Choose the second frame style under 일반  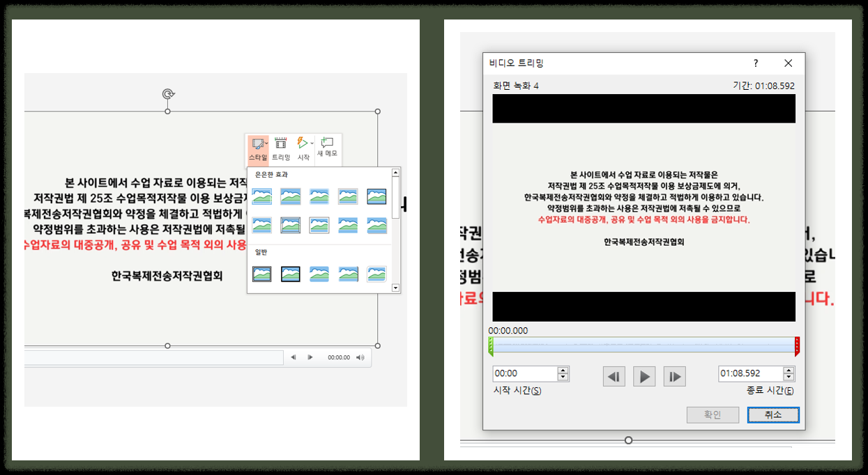pyautogui.click(x=290, y=274)
